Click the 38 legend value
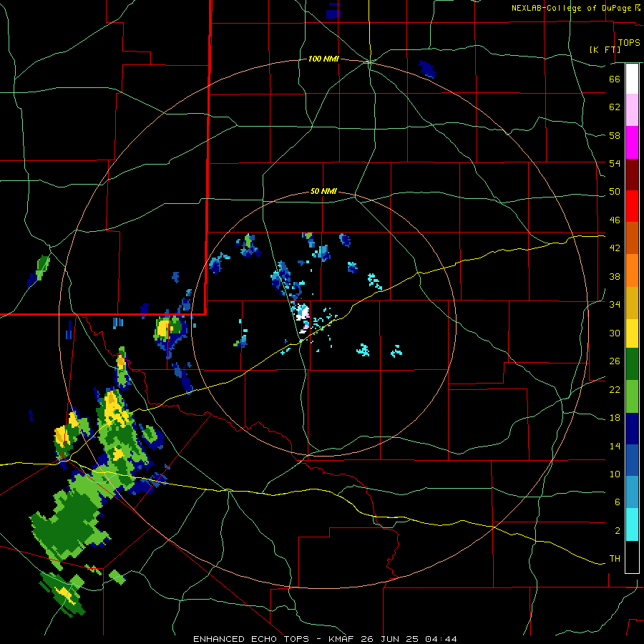 (615, 276)
